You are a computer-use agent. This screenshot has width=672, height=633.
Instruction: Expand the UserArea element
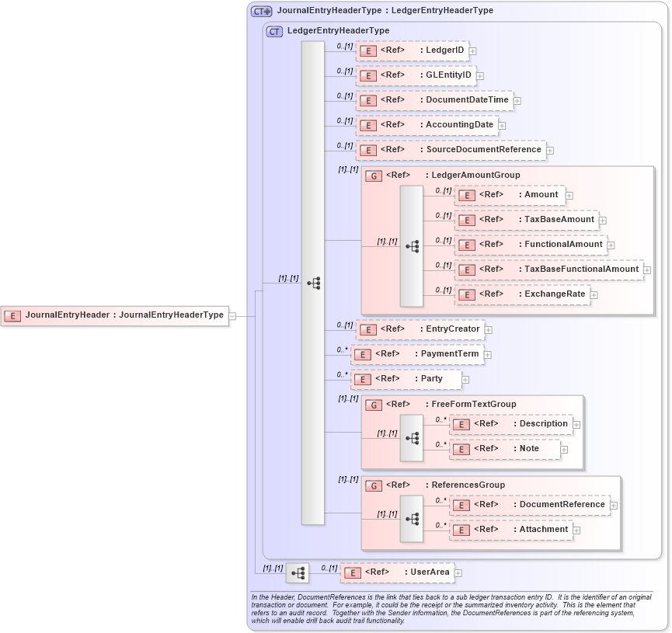(x=458, y=572)
